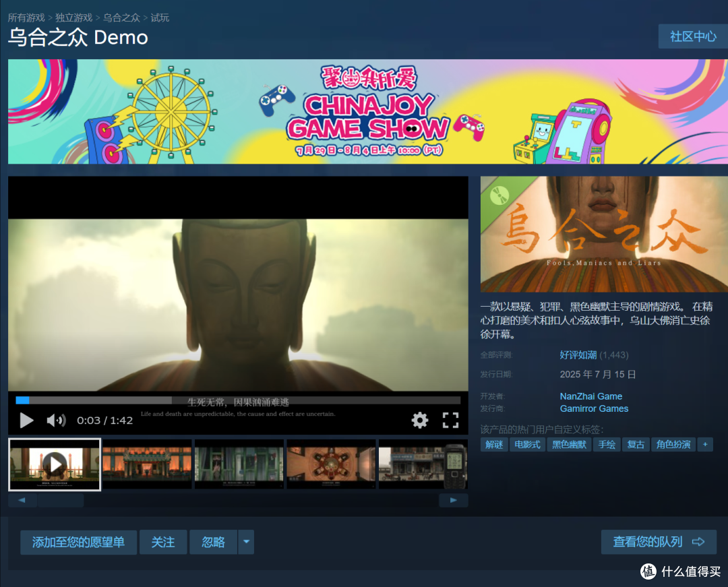Open publisher Gamirror Games link
Image resolution: width=728 pixels, height=587 pixels.
[594, 408]
